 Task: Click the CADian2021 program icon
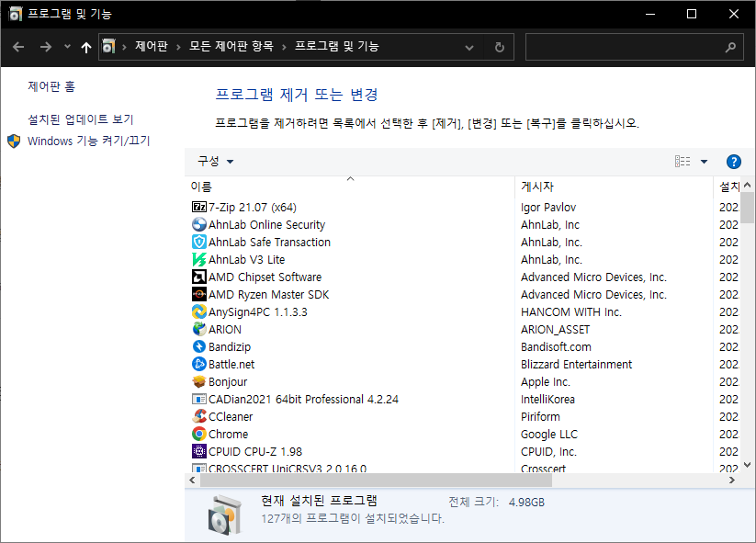(199, 400)
